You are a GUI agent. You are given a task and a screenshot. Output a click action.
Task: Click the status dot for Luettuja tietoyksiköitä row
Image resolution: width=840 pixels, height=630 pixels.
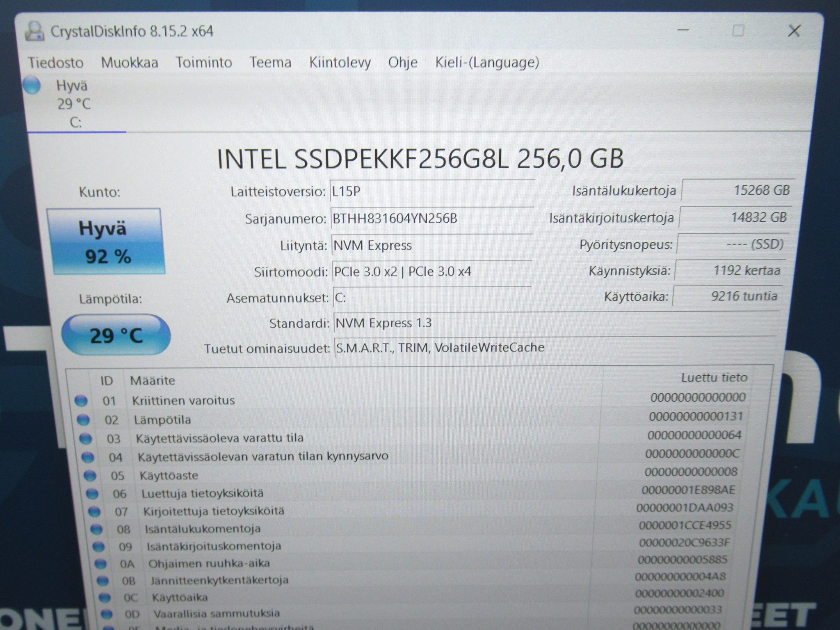pos(92,494)
